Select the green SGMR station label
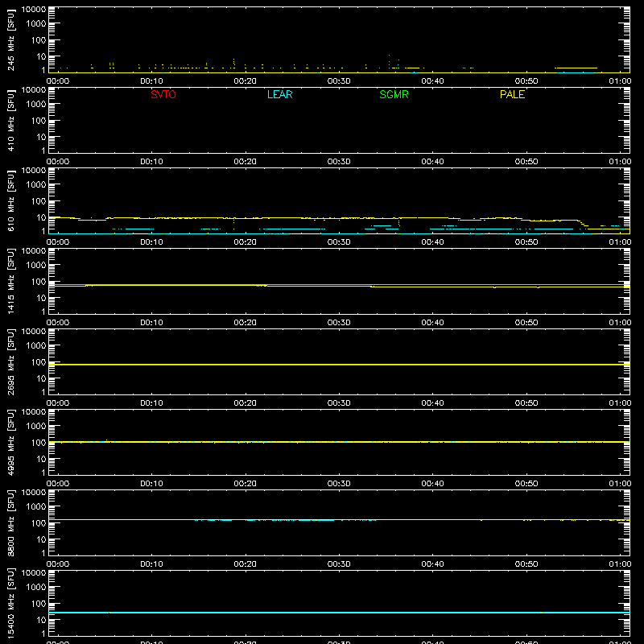This screenshot has width=644, height=644. (x=394, y=94)
